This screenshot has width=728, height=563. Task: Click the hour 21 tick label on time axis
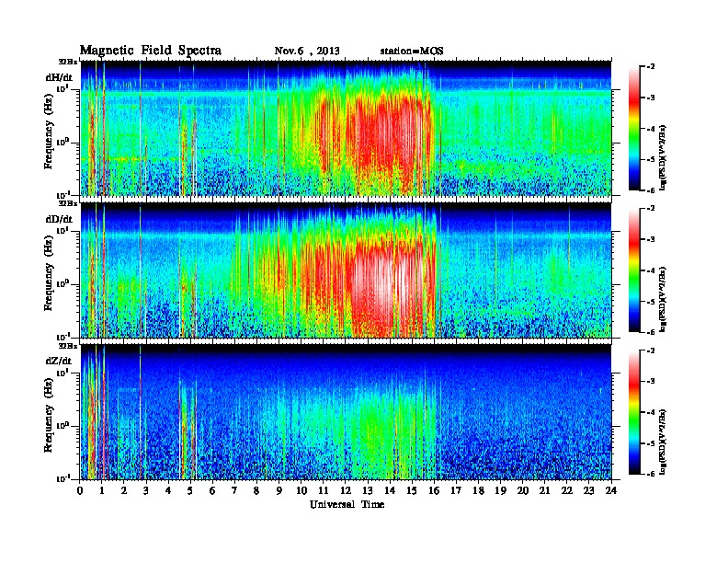545,490
